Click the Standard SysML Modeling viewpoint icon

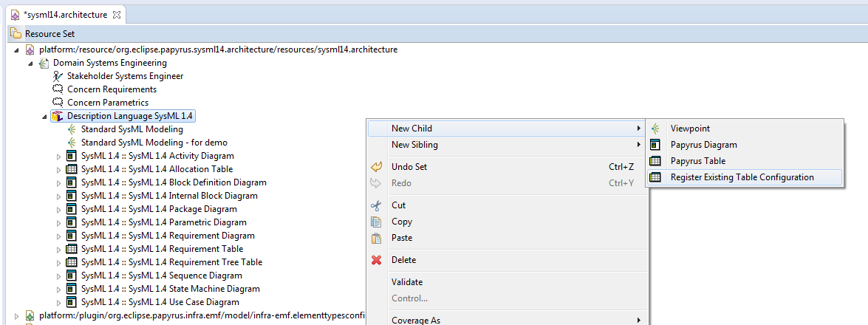coord(72,129)
